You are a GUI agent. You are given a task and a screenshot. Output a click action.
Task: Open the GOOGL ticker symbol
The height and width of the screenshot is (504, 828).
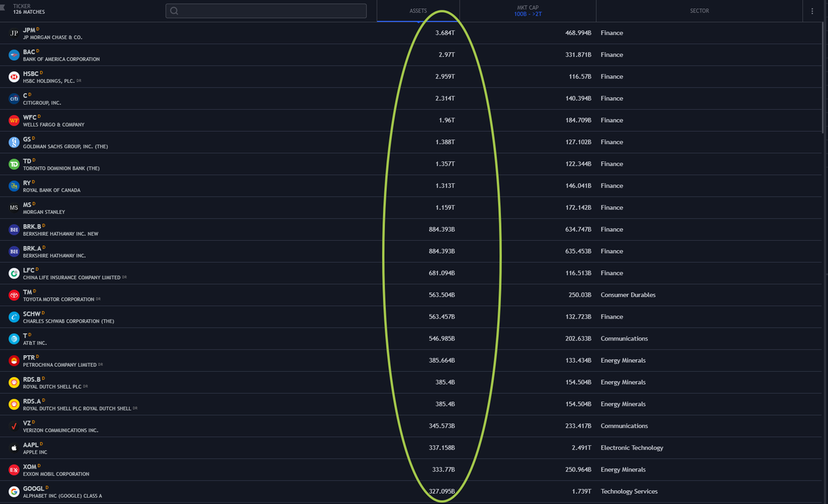[x=33, y=488]
